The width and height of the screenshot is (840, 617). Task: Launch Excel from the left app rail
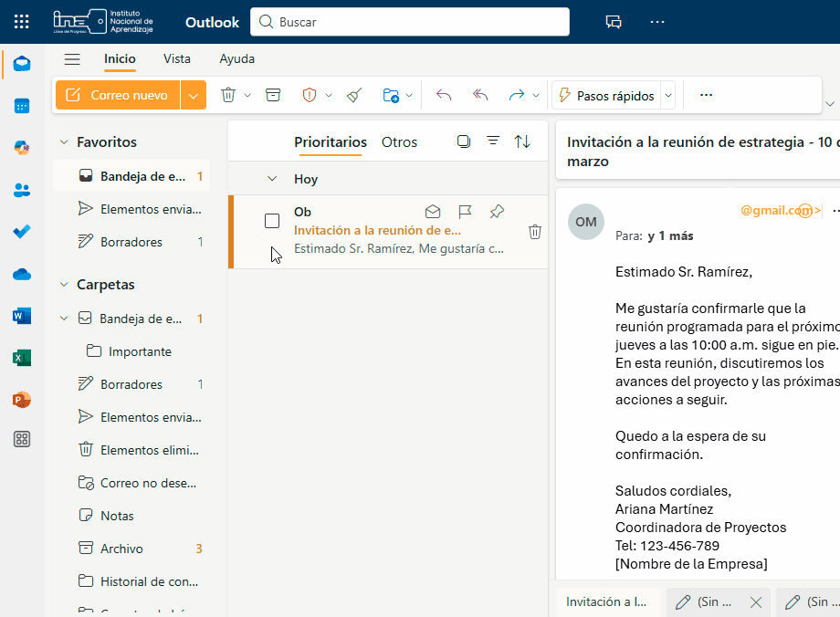[22, 358]
